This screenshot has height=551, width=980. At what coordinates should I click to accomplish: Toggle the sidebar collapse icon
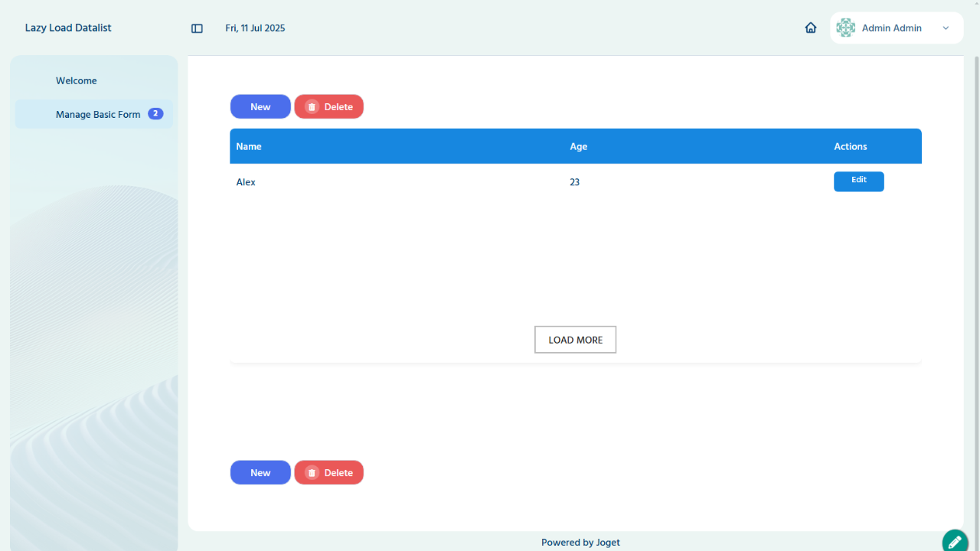pos(197,28)
